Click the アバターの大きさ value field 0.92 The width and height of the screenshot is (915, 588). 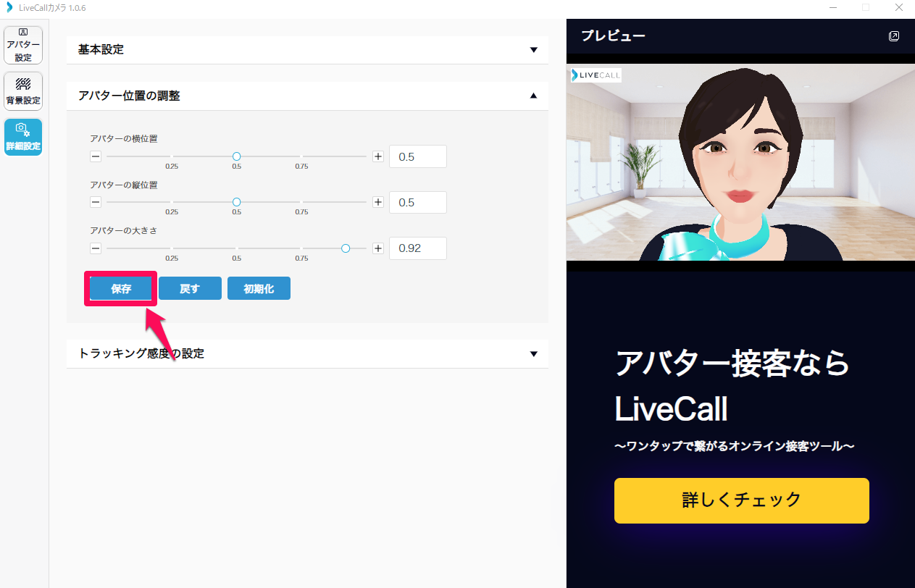point(418,248)
